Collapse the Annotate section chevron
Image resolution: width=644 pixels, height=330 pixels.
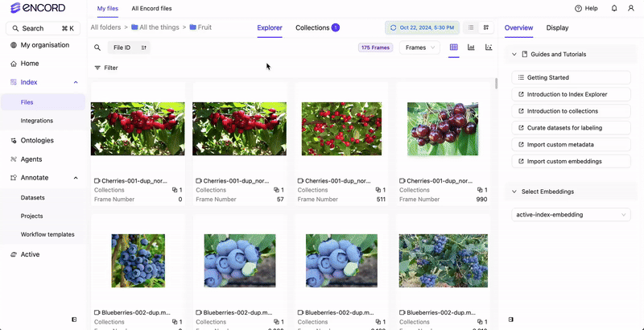click(x=76, y=178)
